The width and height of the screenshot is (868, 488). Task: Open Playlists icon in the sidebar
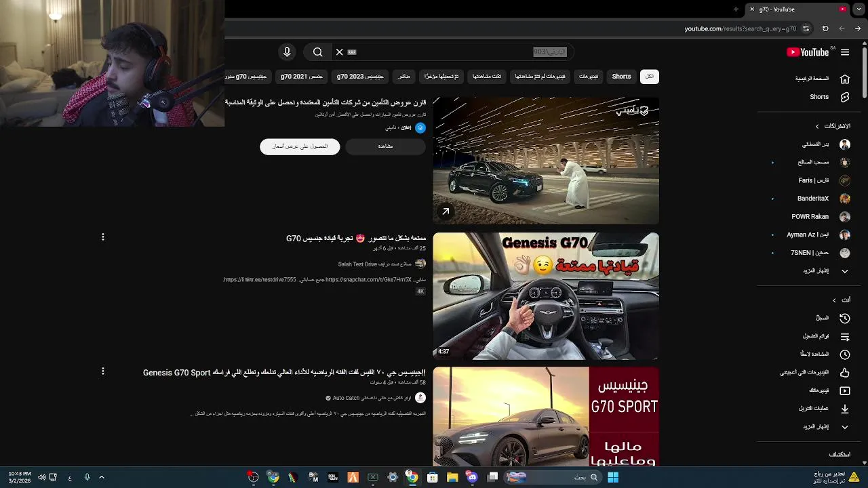(845, 336)
